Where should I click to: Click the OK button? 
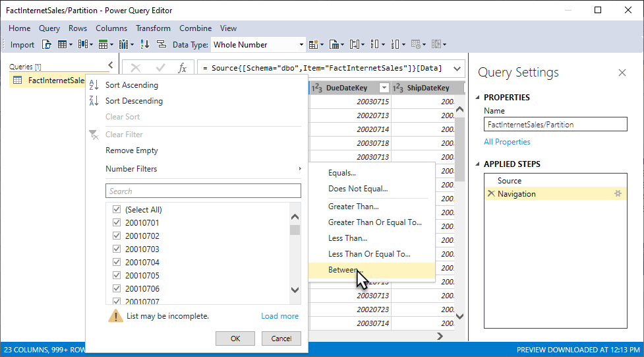click(x=235, y=339)
